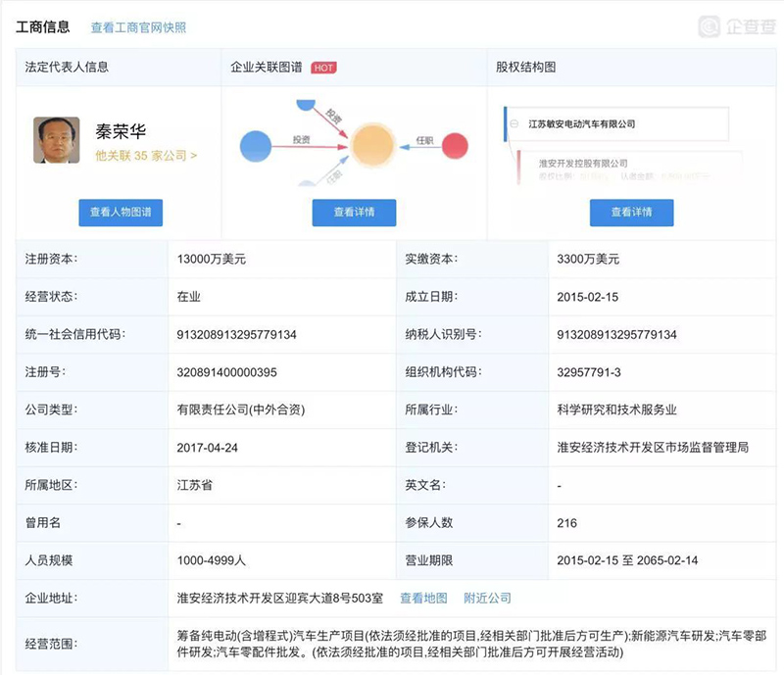Select 江苏敏安电动汽车有限公司 in equity structure
The height and width of the screenshot is (675, 784).
(x=581, y=123)
